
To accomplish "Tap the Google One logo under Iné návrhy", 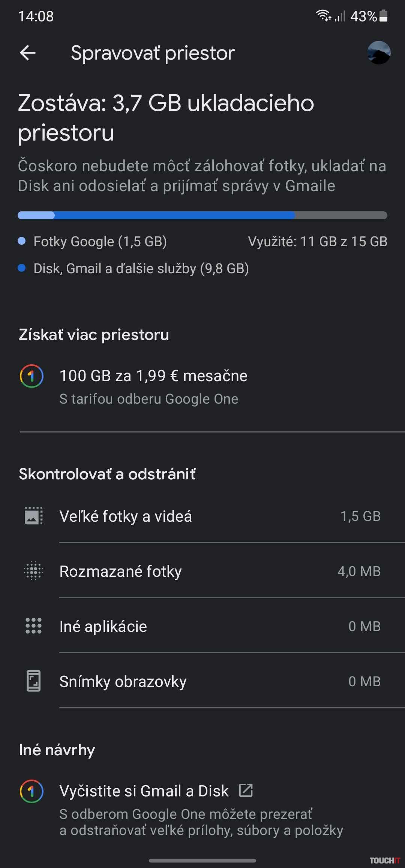I will pyautogui.click(x=31, y=791).
